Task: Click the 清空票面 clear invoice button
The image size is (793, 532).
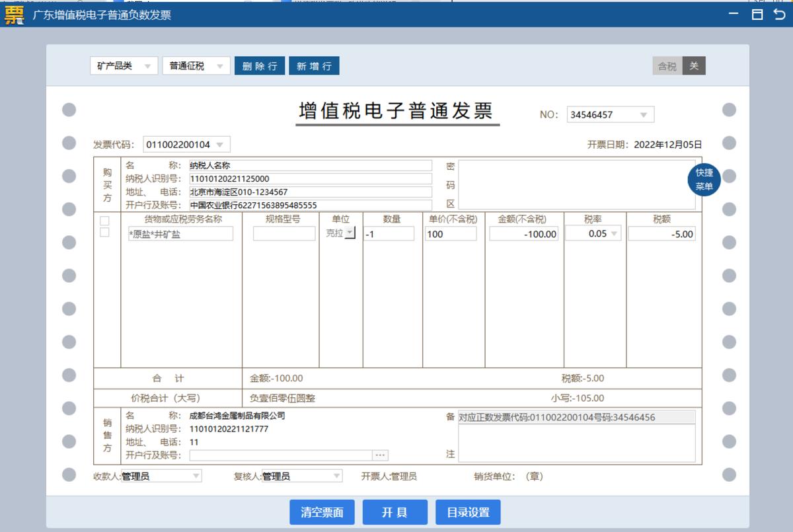Action: pyautogui.click(x=322, y=512)
